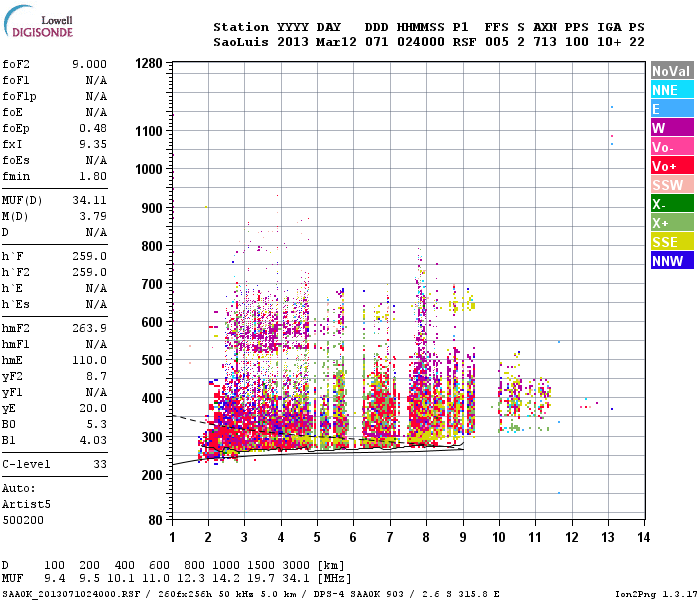Click the h`F2 label
This screenshot has width=700, height=600.
coord(16,272)
